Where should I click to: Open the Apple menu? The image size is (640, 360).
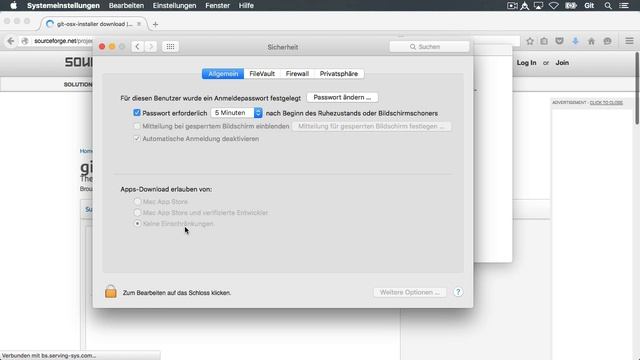[13, 6]
